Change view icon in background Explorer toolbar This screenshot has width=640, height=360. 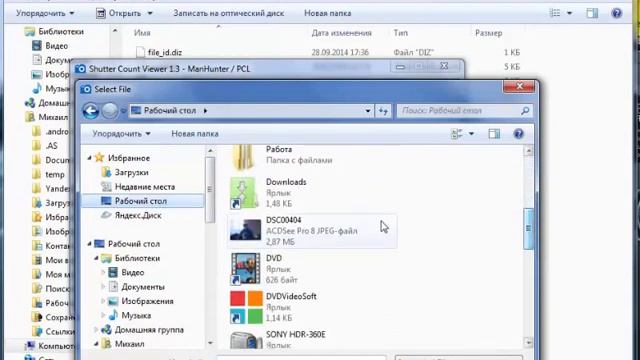tap(555, 13)
